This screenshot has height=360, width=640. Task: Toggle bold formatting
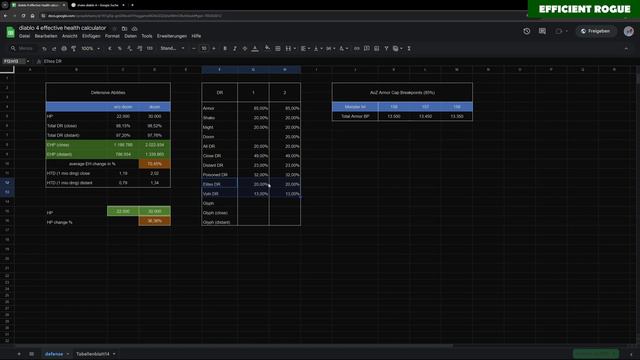tap(225, 48)
